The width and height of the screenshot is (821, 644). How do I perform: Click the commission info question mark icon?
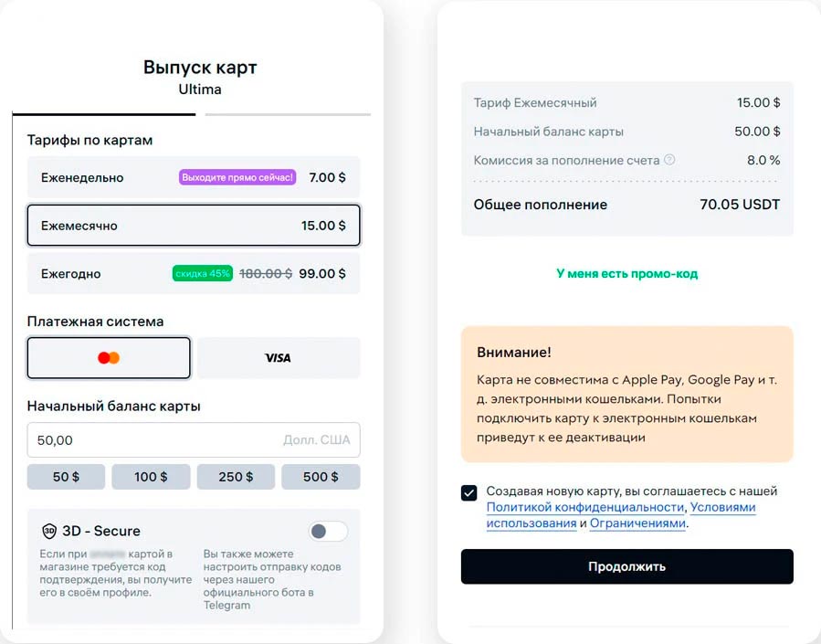(x=669, y=160)
